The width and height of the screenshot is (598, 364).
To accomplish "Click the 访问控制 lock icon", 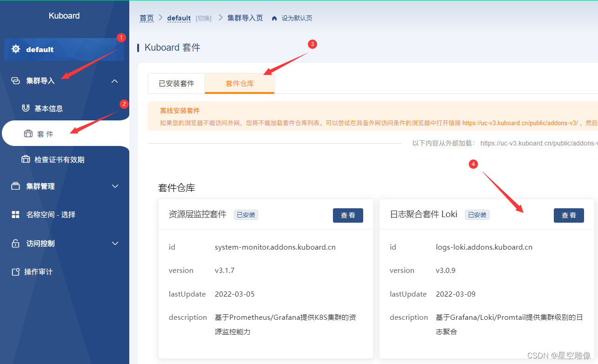I will point(15,244).
